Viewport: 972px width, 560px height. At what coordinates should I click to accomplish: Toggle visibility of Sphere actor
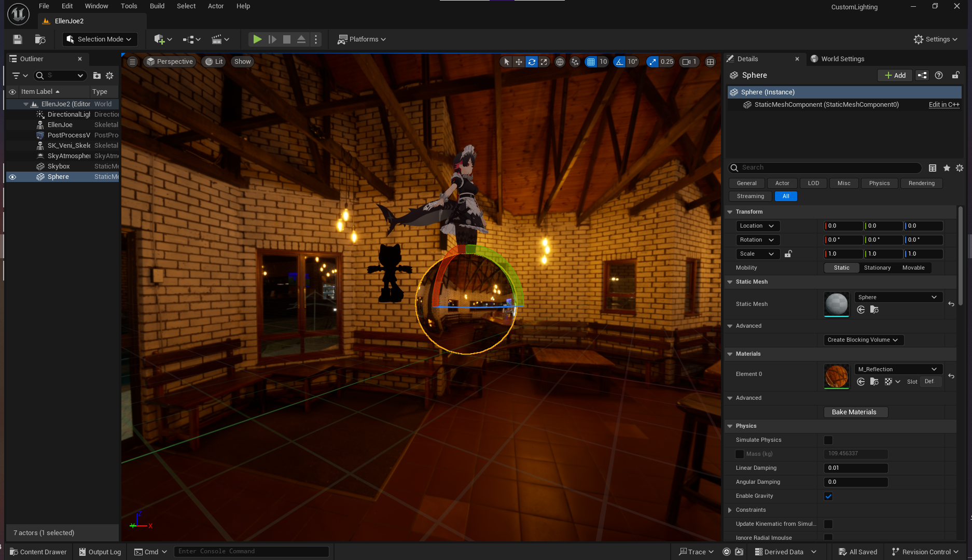coord(12,177)
